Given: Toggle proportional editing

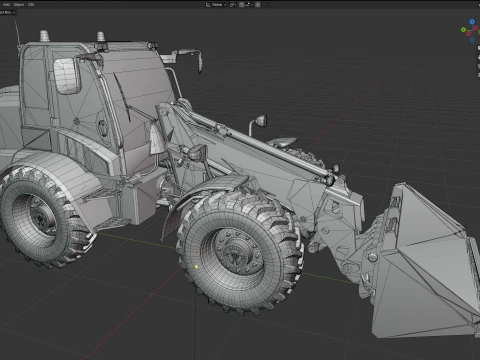Looking at the screenshot, I should [257, 5].
